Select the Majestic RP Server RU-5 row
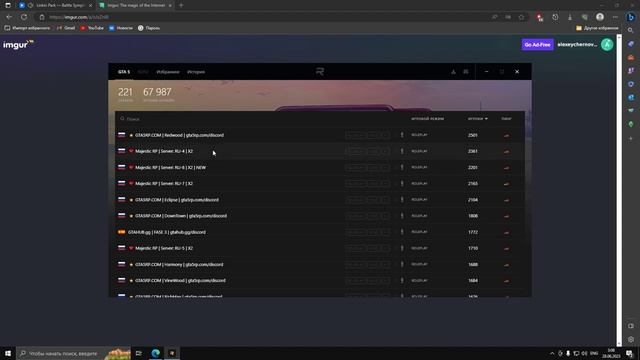 tap(320, 248)
